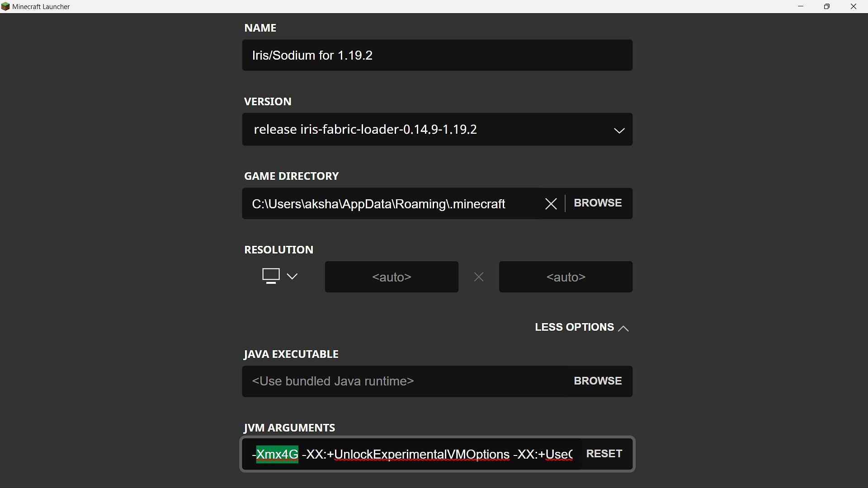Click the GAME DIRECTORY label section
The width and height of the screenshot is (868, 488).
pos(292,176)
